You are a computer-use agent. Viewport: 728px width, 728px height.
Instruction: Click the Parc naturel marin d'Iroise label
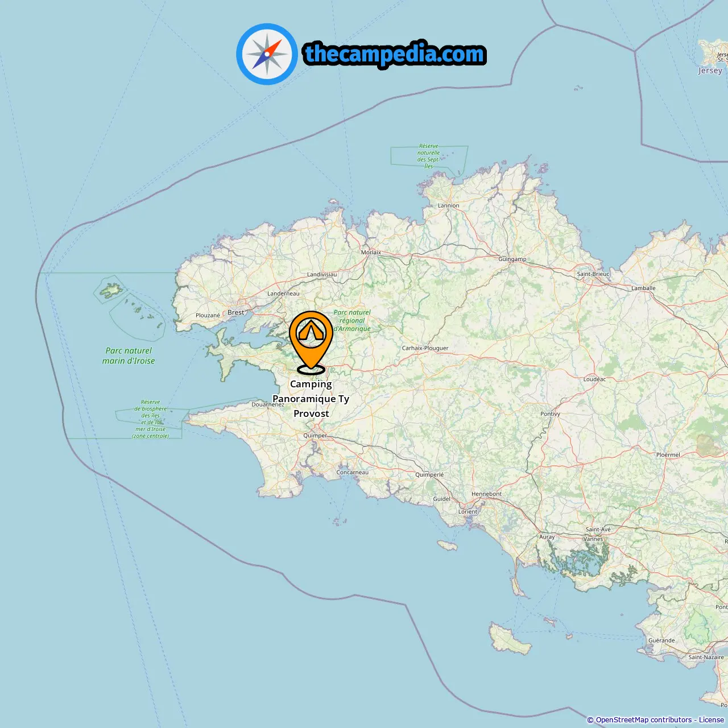[x=129, y=355]
